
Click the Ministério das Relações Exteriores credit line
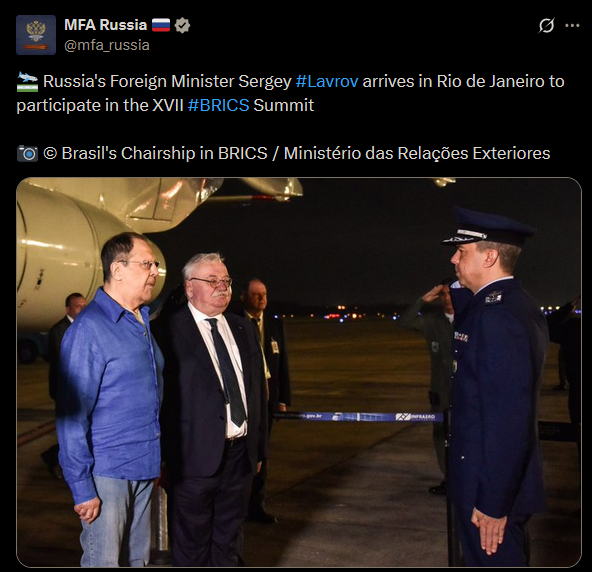(417, 153)
